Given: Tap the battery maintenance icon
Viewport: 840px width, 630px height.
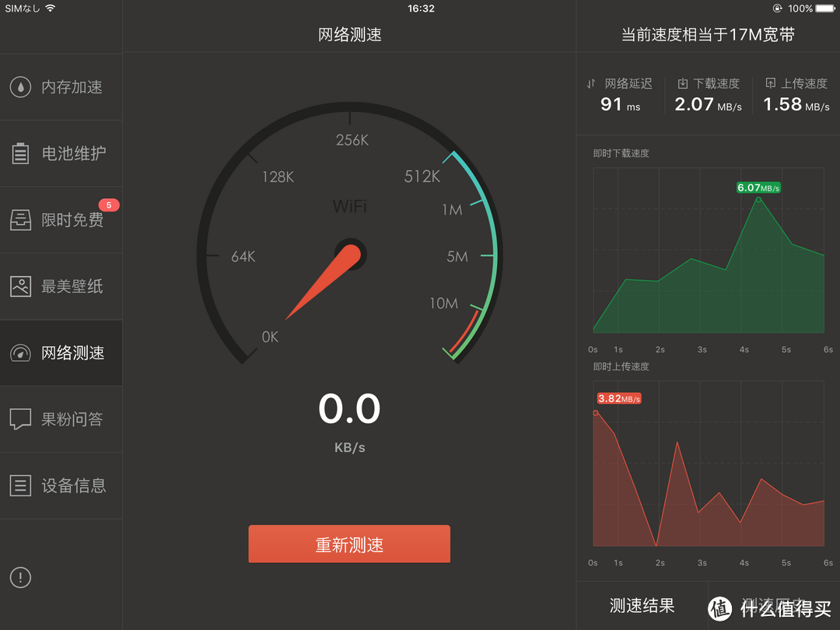Looking at the screenshot, I should [20, 153].
